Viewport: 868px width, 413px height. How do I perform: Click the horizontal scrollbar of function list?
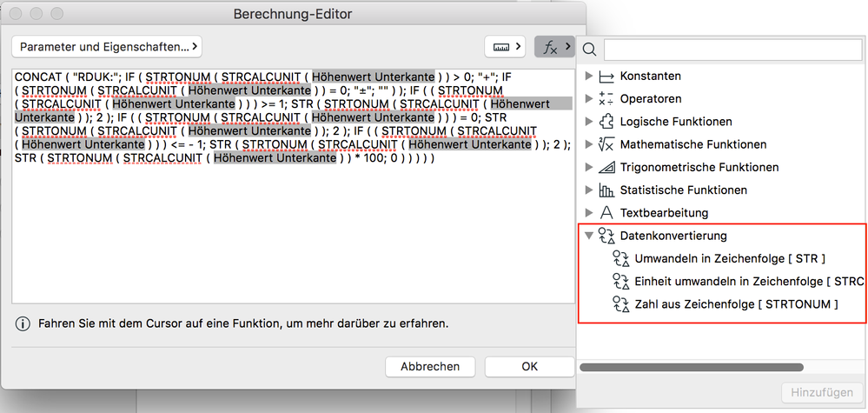pos(691,367)
